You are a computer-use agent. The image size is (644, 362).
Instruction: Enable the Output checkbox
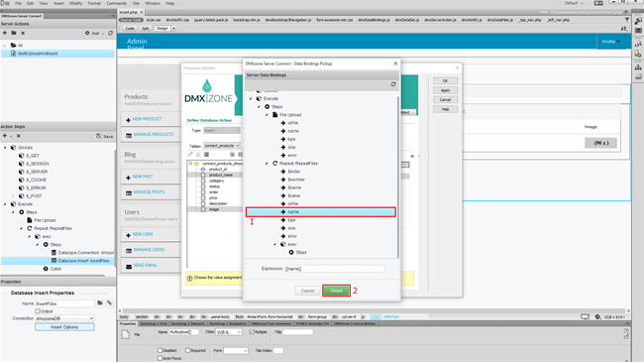point(38,311)
